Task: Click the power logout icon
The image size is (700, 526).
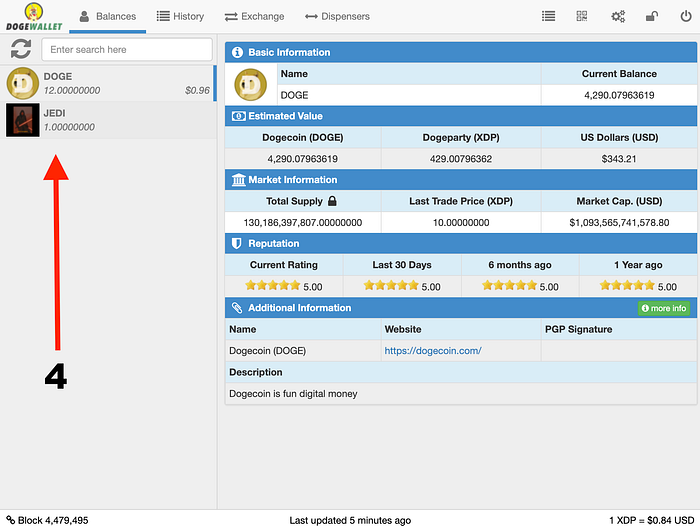Action: (686, 17)
